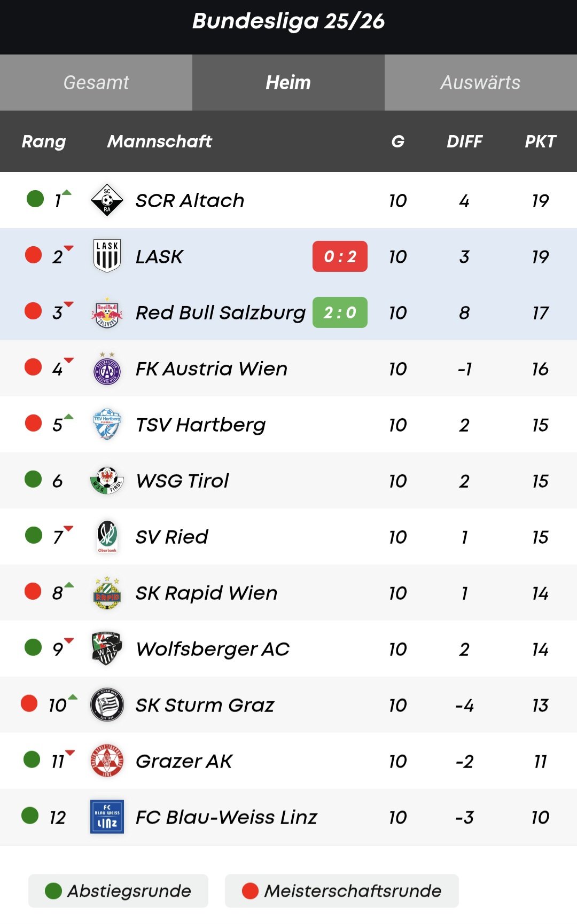The width and height of the screenshot is (577, 924).
Task: Click the SK Sturm Graz emblem
Action: (x=107, y=705)
